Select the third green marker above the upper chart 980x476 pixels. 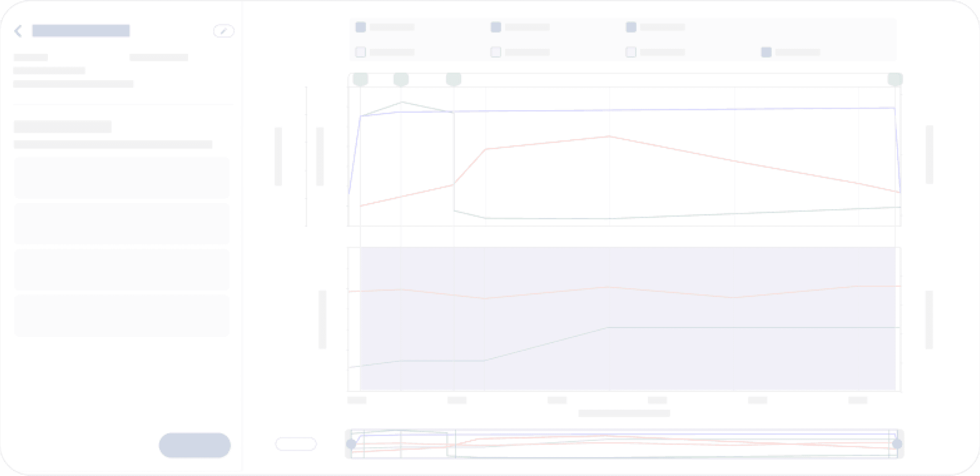pos(454,79)
